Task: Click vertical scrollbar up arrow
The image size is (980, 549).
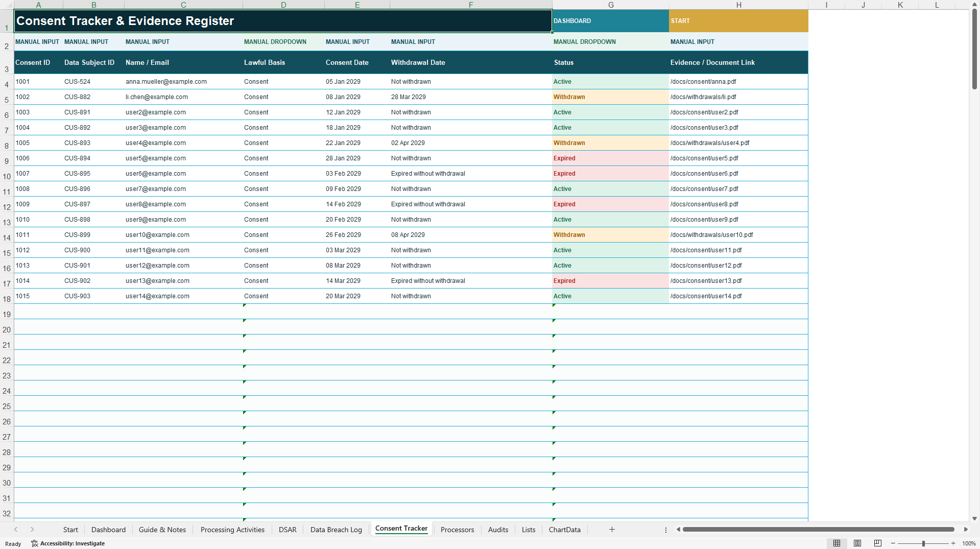Action: 974,4
